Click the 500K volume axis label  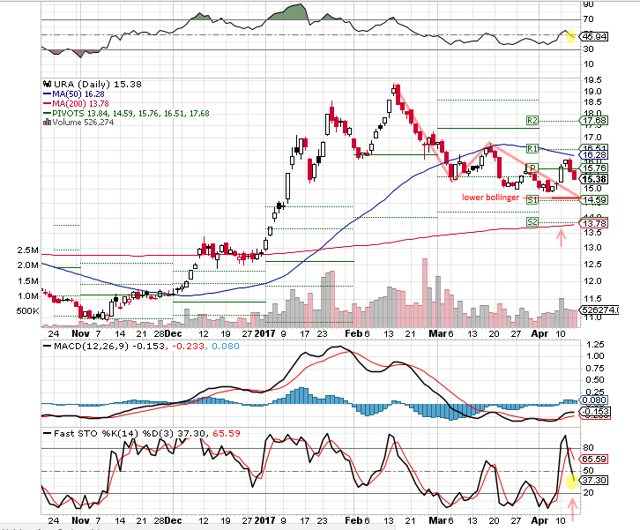28,312
